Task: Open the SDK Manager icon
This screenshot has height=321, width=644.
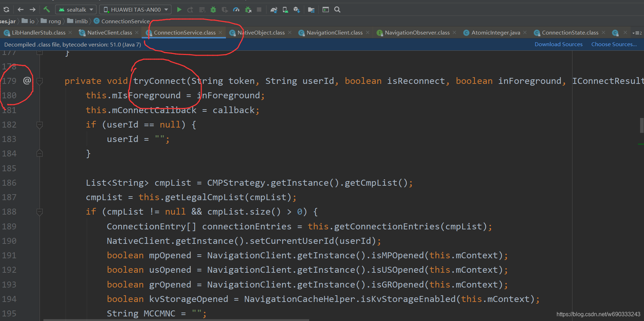Action: (297, 10)
